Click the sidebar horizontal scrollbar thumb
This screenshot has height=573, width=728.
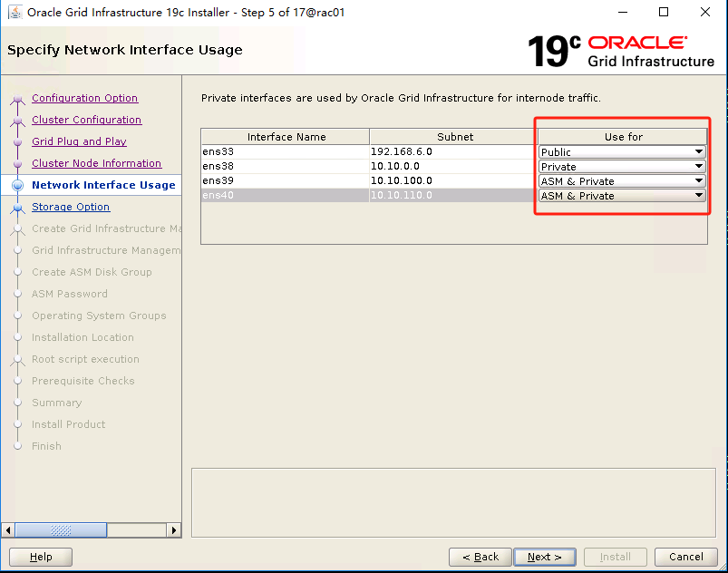61,529
